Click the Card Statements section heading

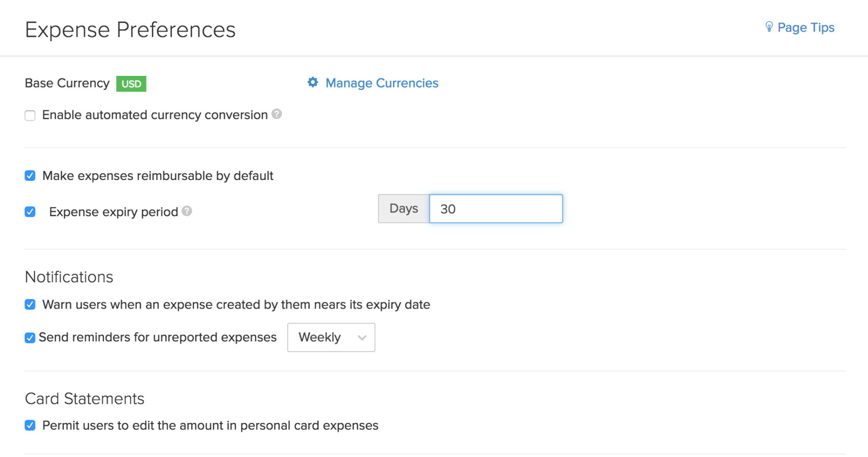click(x=84, y=398)
